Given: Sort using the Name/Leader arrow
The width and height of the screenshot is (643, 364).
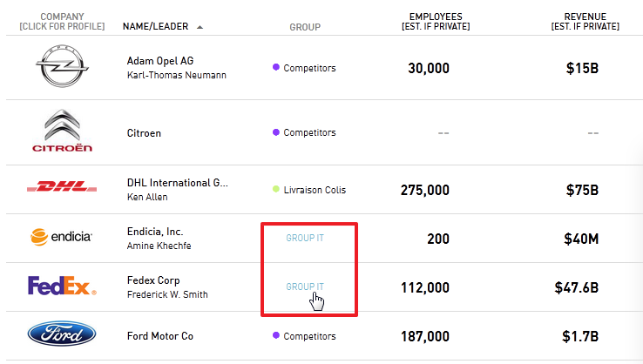Looking at the screenshot, I should coord(200,27).
